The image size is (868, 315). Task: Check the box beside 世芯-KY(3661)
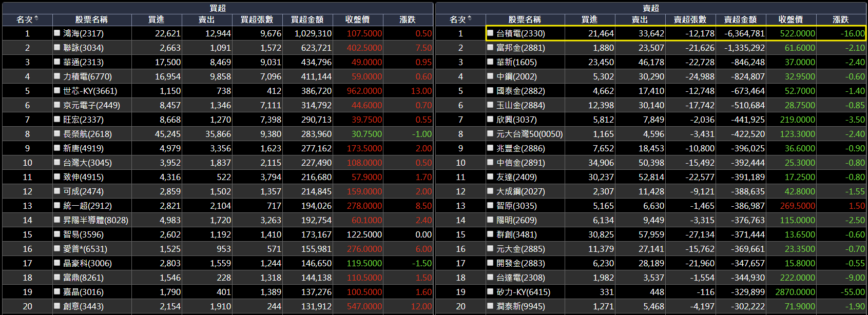point(57,90)
